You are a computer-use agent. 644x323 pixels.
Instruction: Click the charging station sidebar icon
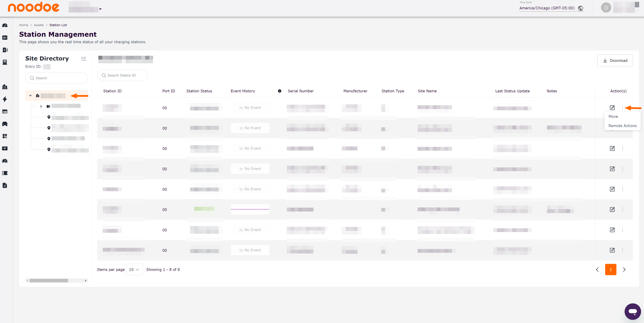pyautogui.click(x=5, y=50)
